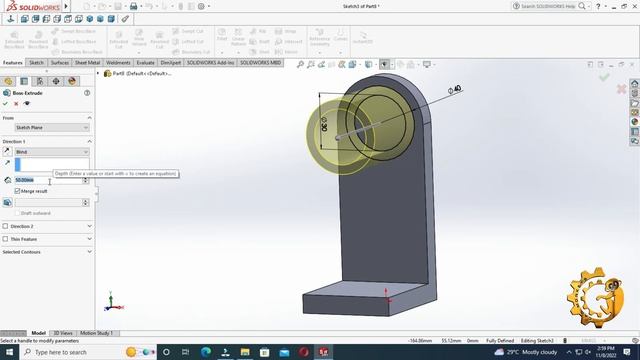This screenshot has width=640, height=360.
Task: Open the Windows Start button
Action: [x=9, y=352]
